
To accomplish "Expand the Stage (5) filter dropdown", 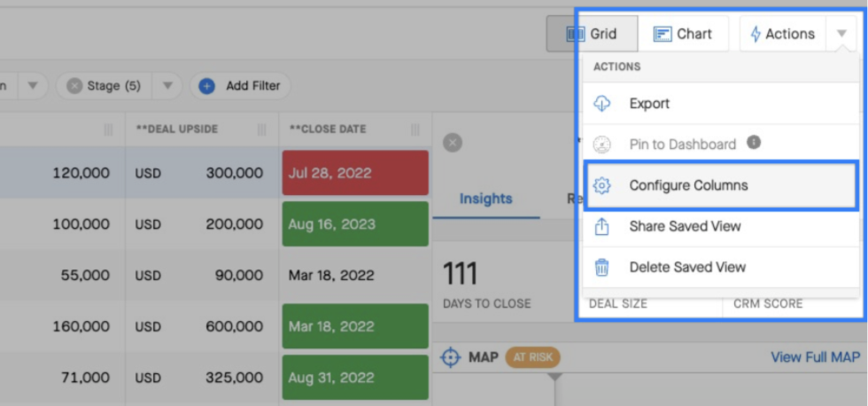I will coord(167,86).
